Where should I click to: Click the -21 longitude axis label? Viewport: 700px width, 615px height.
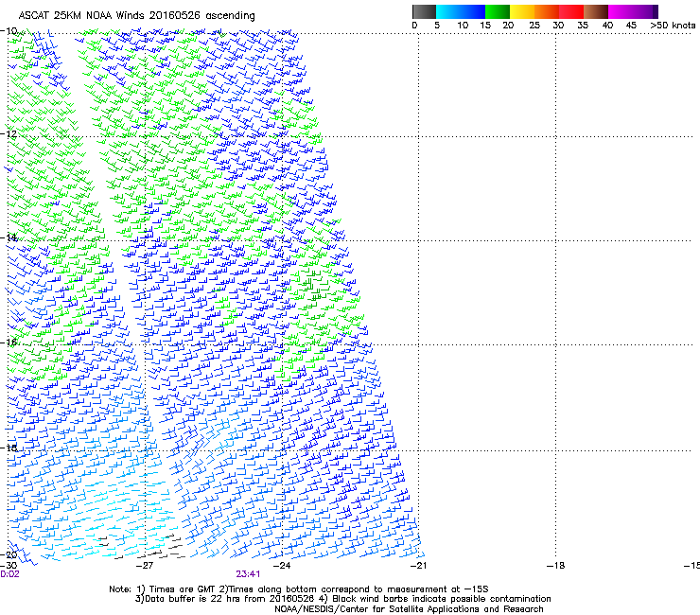[x=418, y=566]
